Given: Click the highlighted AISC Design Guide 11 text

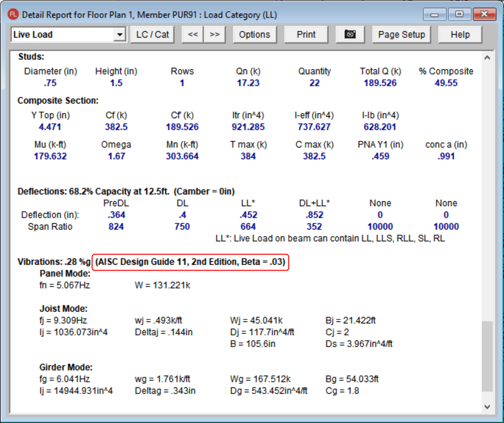Looking at the screenshot, I should tap(190, 262).
